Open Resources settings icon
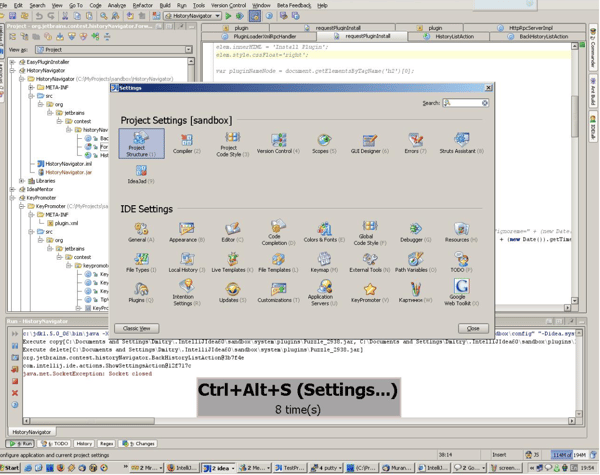The image size is (600, 475). coord(461,232)
